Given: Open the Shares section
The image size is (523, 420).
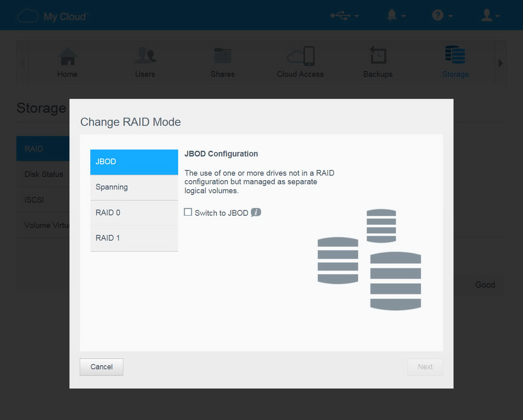Looking at the screenshot, I should coord(223,63).
